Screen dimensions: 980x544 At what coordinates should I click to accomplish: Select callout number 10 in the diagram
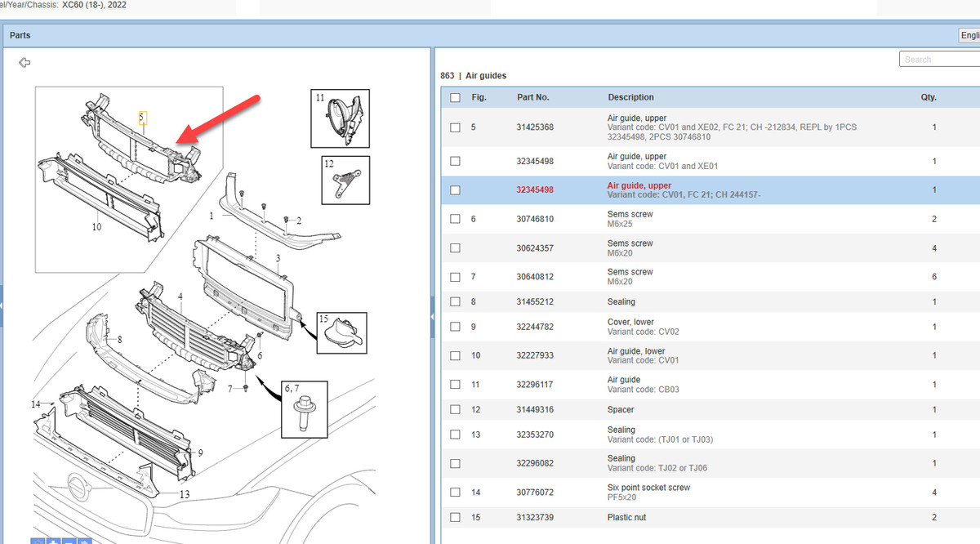click(96, 227)
